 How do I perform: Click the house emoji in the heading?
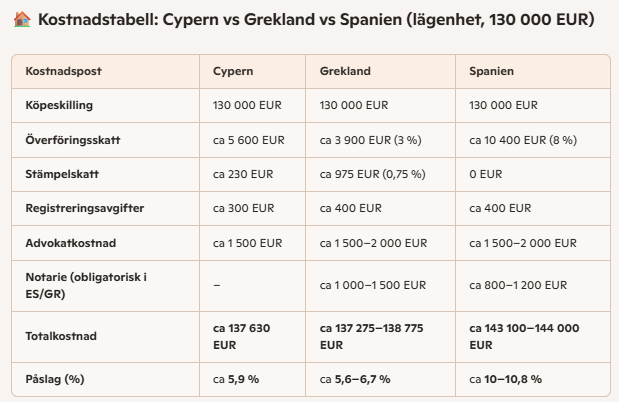pyautogui.click(x=21, y=20)
